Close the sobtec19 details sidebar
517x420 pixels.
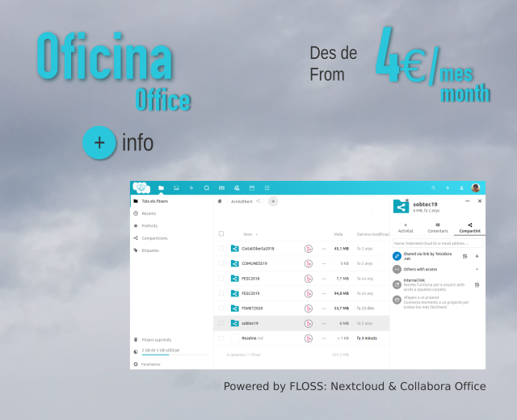pos(480,201)
